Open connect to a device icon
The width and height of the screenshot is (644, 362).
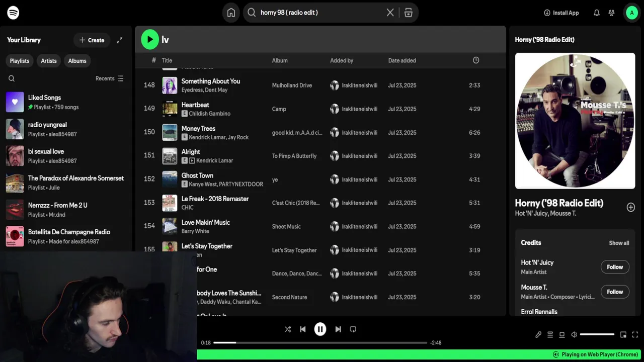562,335
